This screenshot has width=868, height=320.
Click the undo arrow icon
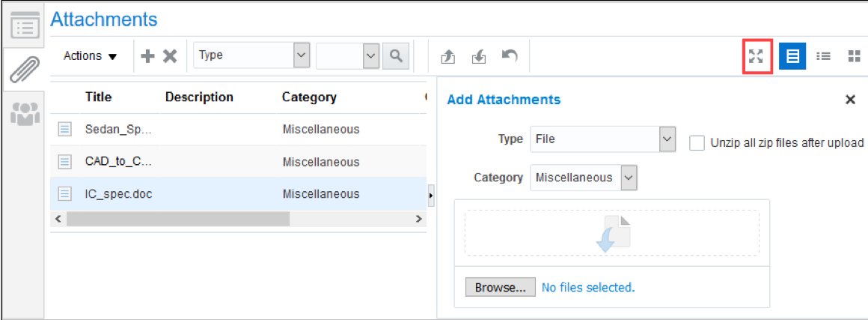coord(510,55)
